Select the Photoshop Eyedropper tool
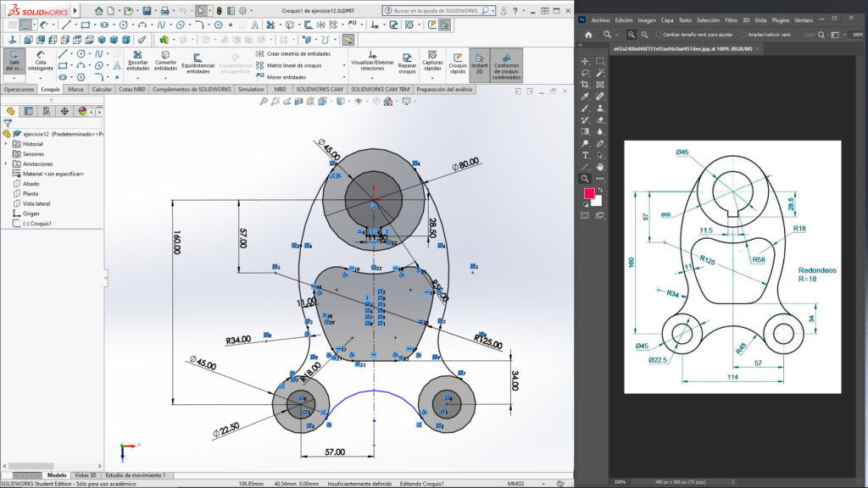The width and height of the screenshot is (868, 488). (585, 97)
